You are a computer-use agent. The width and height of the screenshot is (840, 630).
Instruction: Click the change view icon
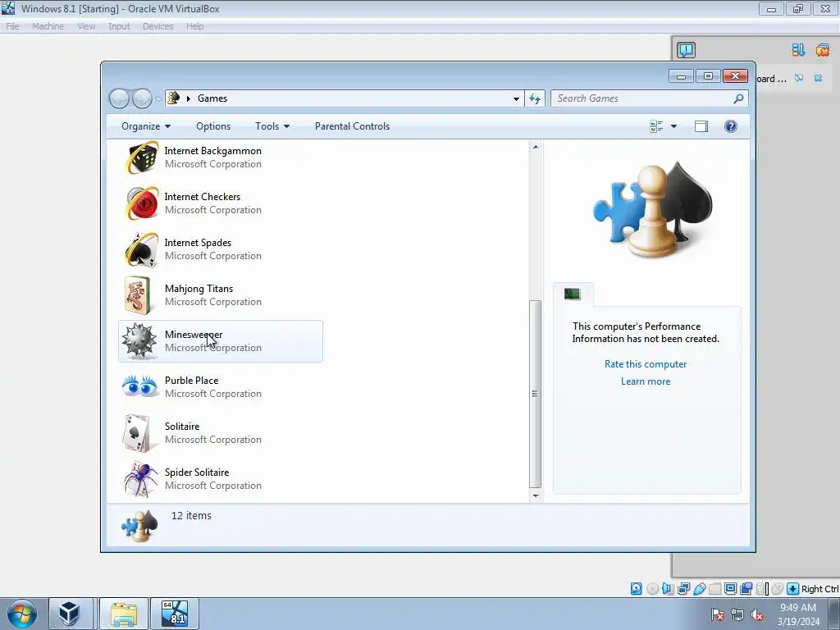click(656, 126)
